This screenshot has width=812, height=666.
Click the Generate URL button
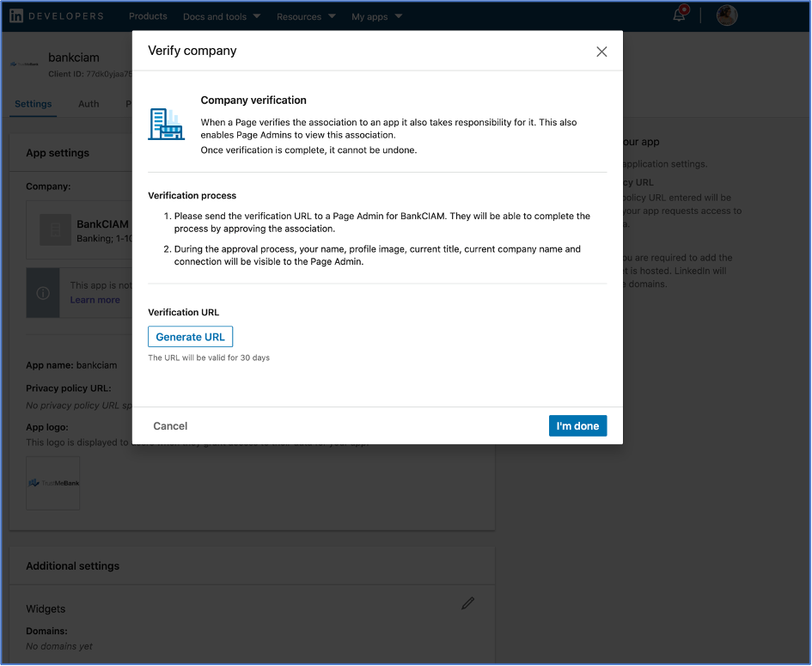tap(190, 337)
